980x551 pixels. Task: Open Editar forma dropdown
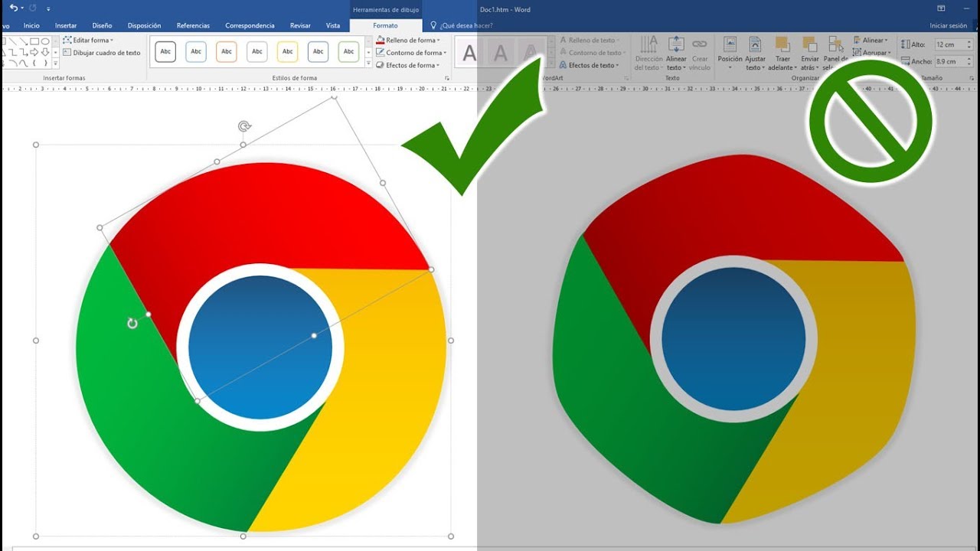pos(88,40)
